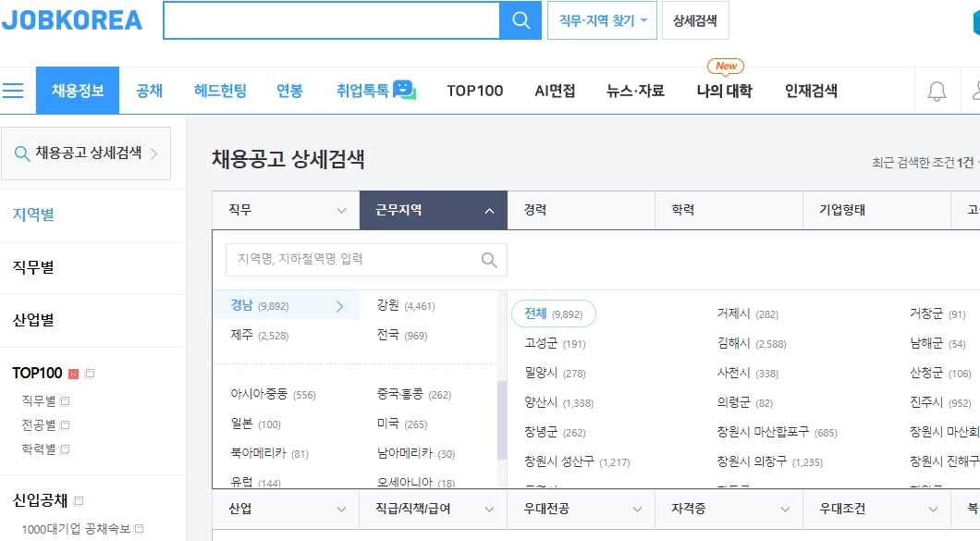Click new-window icon next to 신입공채
980x541 pixels.
tap(79, 501)
